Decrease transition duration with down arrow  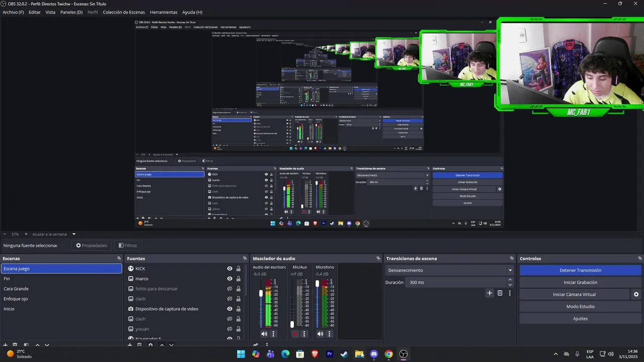[x=510, y=285]
